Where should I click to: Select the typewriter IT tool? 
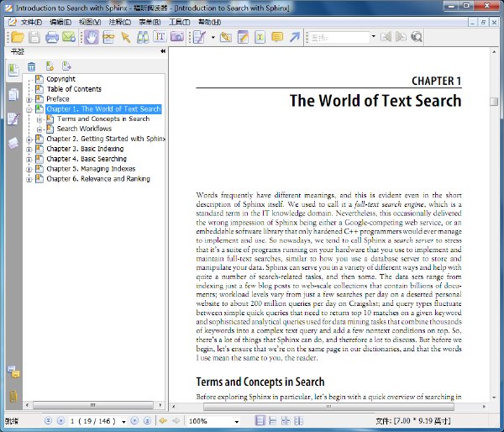point(160,37)
